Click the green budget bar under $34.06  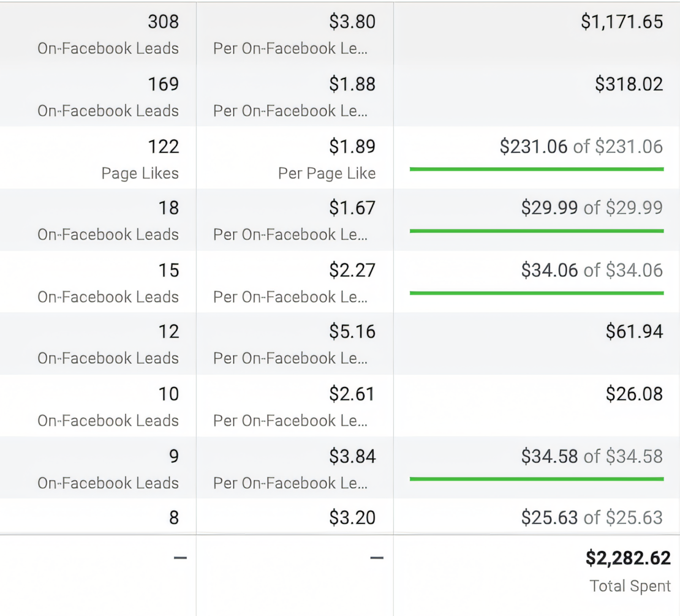tap(536, 293)
